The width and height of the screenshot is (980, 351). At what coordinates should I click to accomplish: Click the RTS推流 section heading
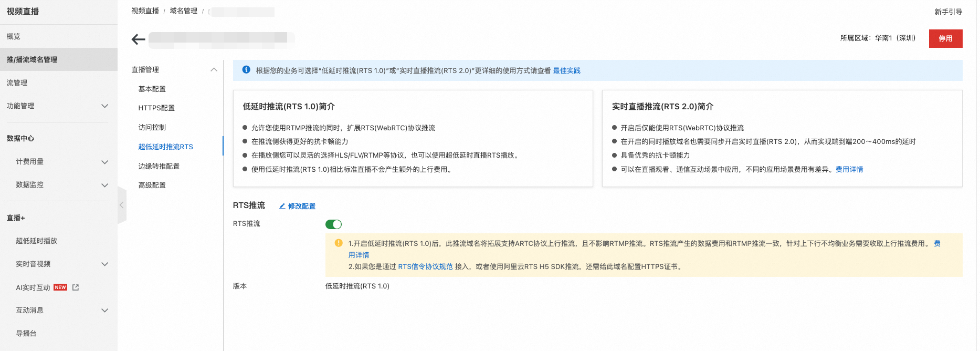249,205
